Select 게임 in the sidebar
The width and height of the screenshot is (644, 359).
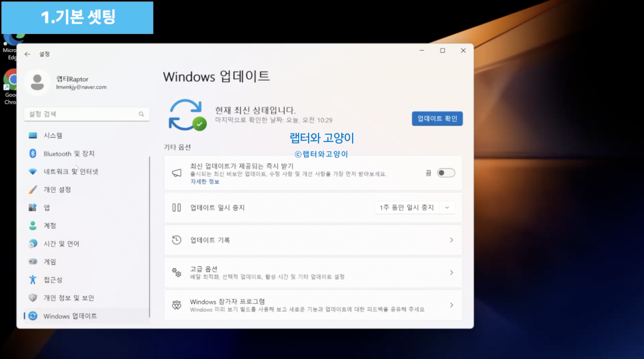[86, 262]
